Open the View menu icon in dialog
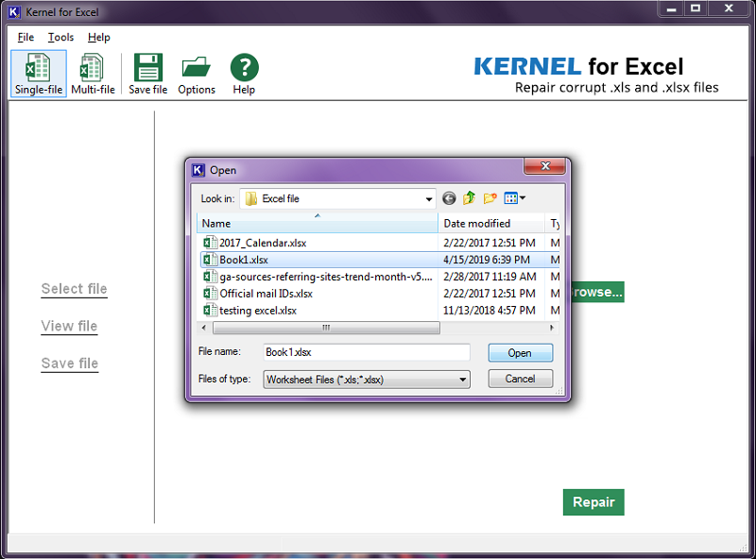 [x=514, y=198]
